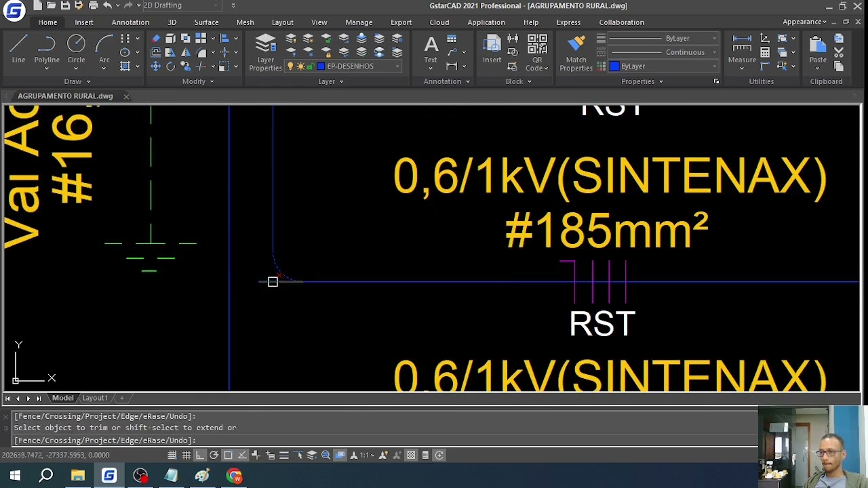Expand the Annotation panel
Viewport: 868px width, 488px height.
(447, 81)
